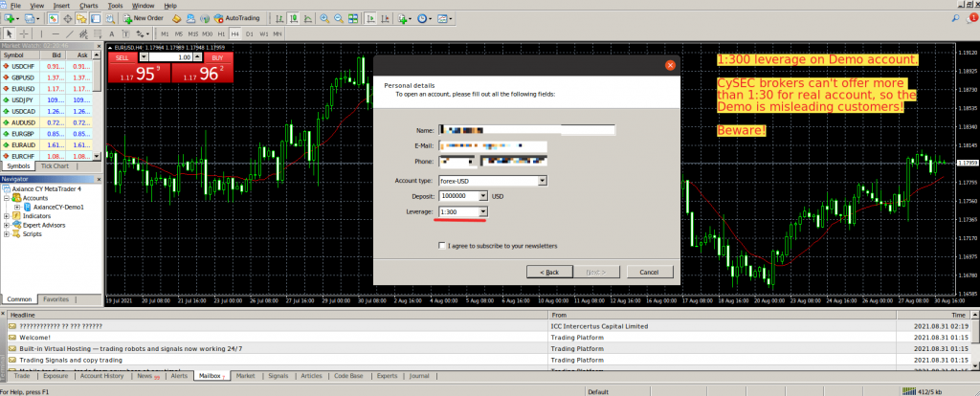Image resolution: width=980 pixels, height=396 pixels.
Task: Open the Insert menu
Action: [x=61, y=6]
